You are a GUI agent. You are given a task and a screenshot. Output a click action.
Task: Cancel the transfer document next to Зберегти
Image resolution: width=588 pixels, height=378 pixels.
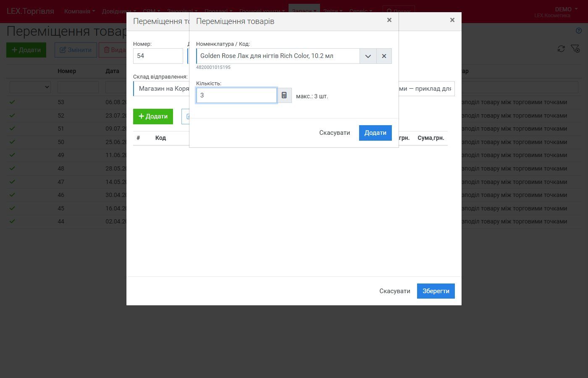point(395,291)
